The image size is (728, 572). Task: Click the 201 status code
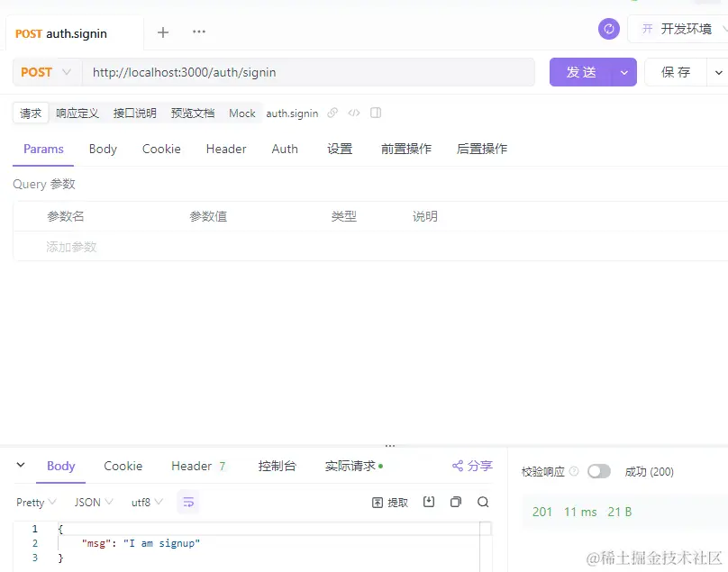pyautogui.click(x=541, y=512)
